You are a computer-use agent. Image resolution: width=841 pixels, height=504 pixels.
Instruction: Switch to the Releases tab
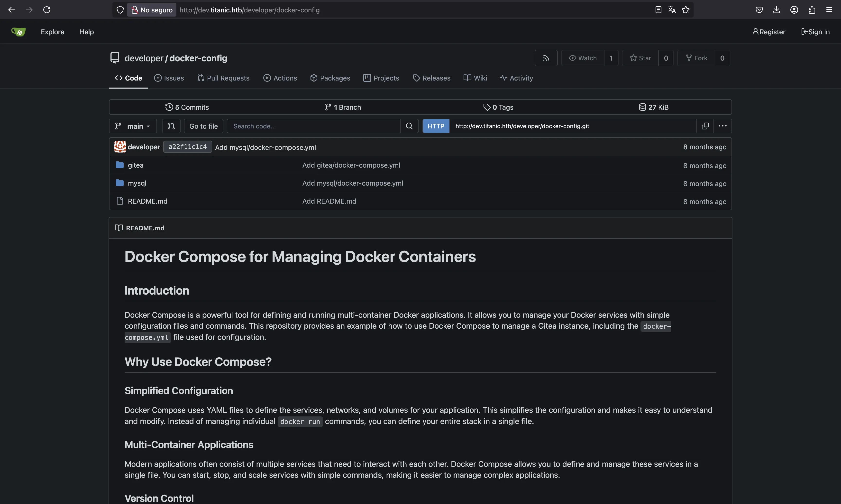(431, 78)
